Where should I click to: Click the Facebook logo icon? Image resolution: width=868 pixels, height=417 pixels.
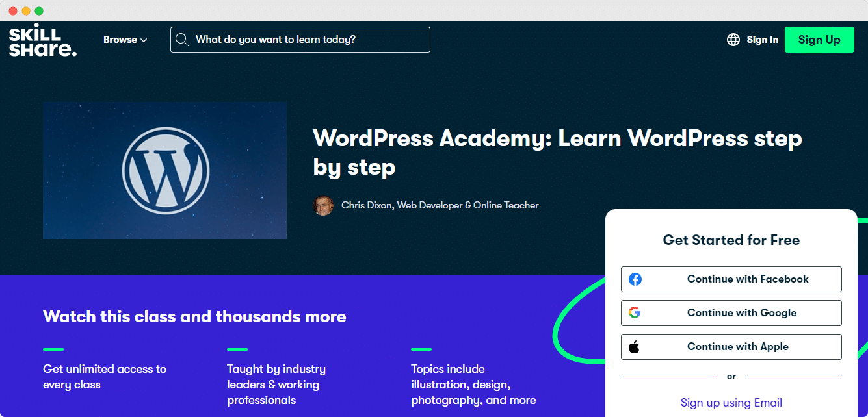click(x=635, y=279)
